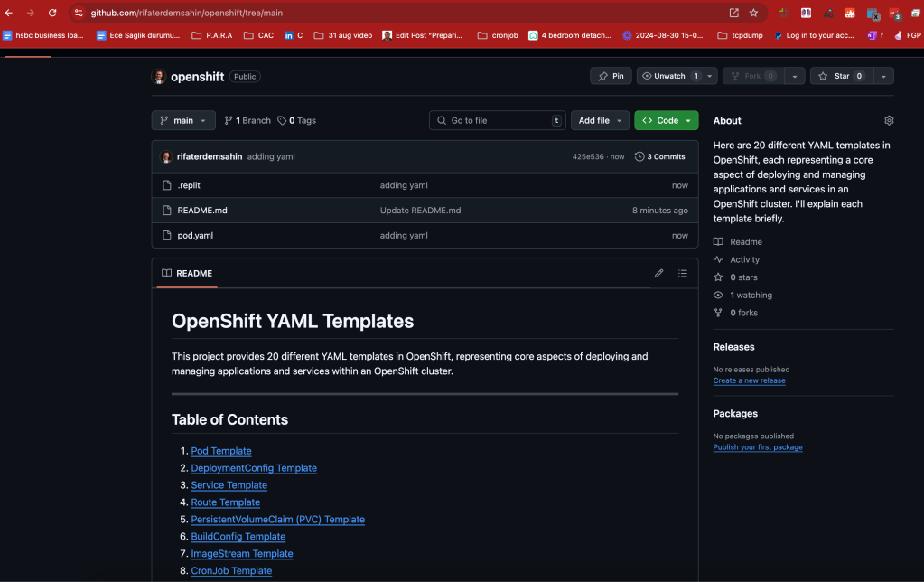924x582 pixels.
Task: Expand the Fork options arrow
Action: 794,76
